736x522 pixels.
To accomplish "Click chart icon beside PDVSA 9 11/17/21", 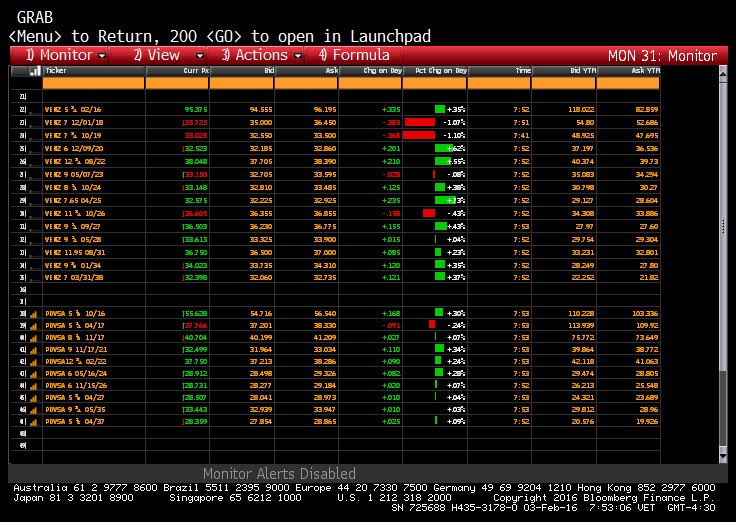I will coord(33,350).
